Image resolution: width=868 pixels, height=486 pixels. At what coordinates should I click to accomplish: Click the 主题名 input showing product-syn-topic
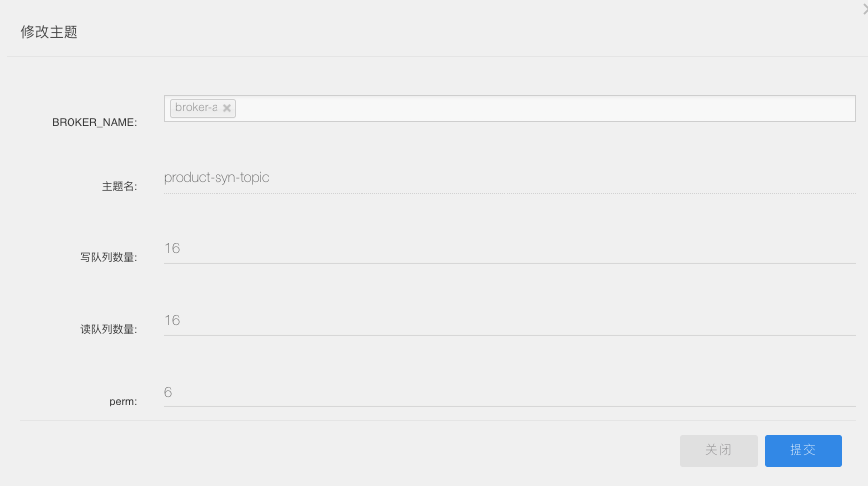click(x=509, y=179)
